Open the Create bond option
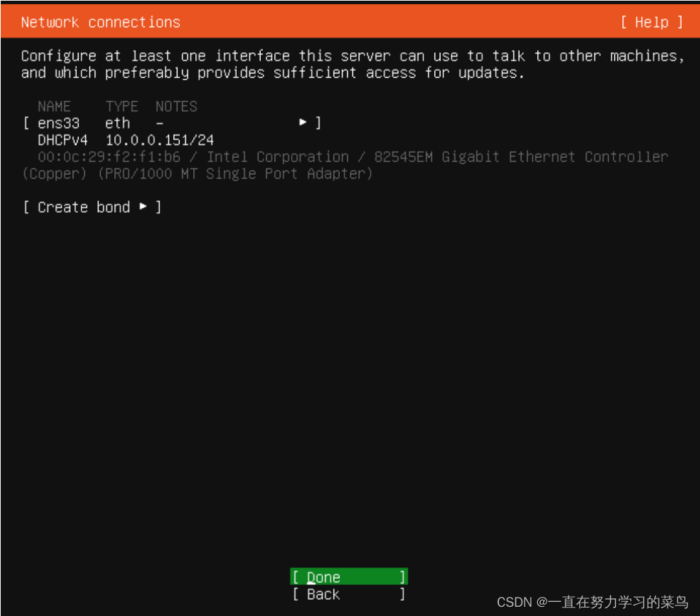Image resolution: width=700 pixels, height=616 pixels. tap(92, 207)
